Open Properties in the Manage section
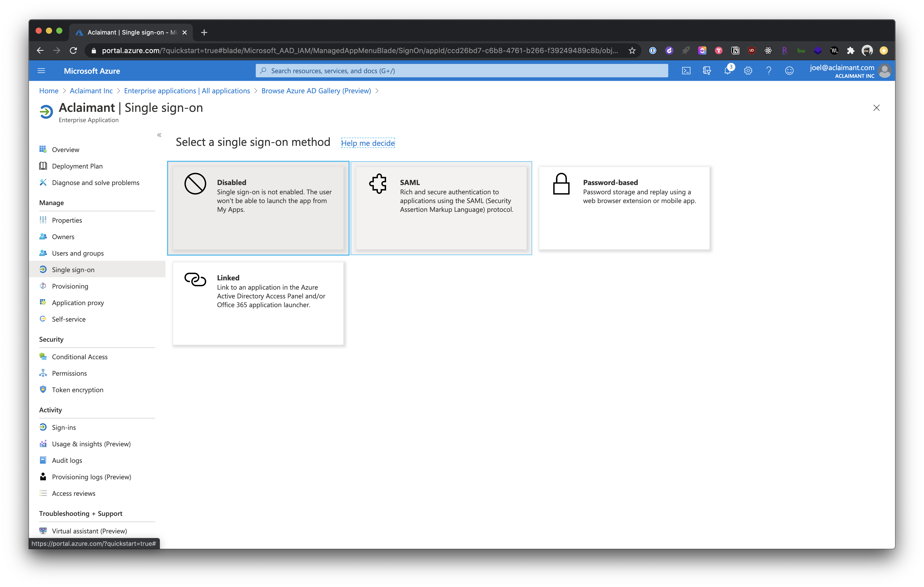Image resolution: width=924 pixels, height=587 pixels. pyautogui.click(x=67, y=220)
